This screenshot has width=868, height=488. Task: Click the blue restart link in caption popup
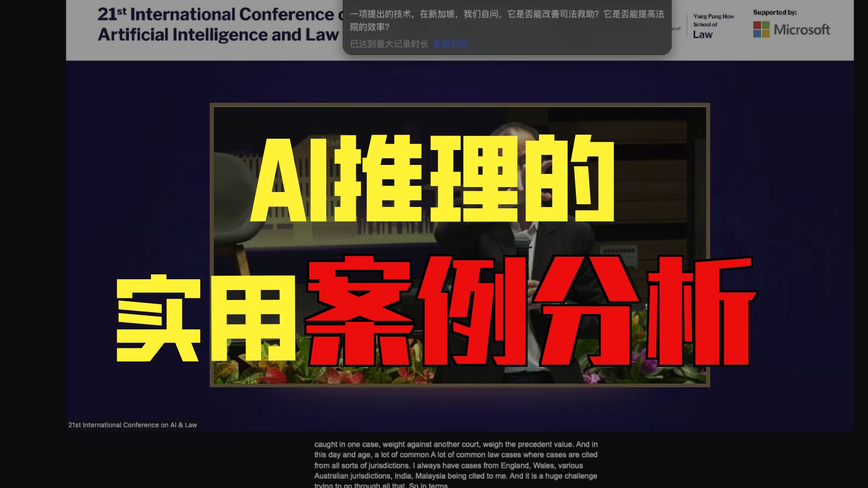click(x=450, y=44)
